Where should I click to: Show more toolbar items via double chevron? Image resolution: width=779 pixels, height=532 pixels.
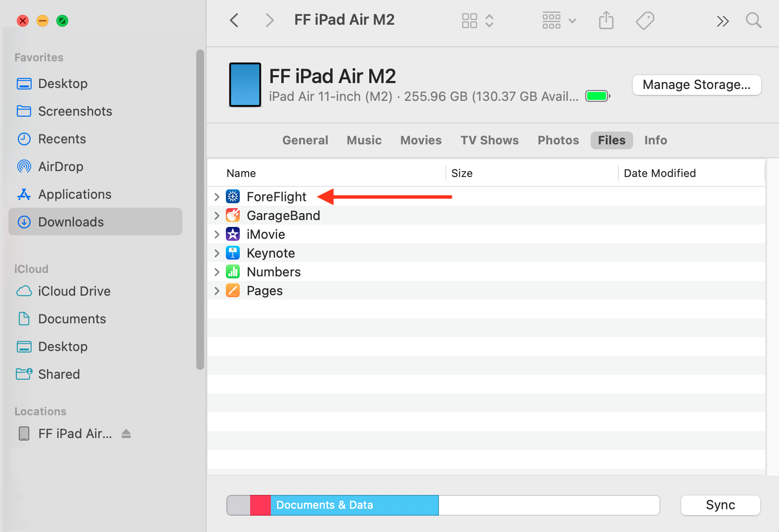[x=723, y=21]
